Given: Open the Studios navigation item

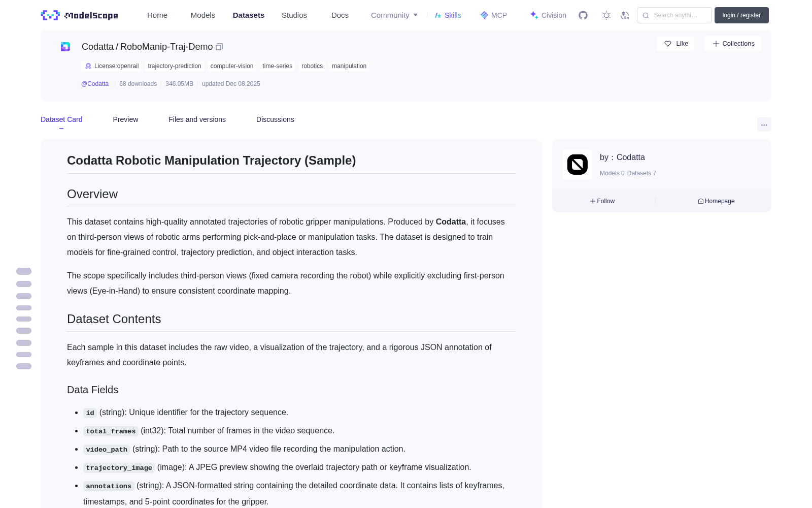Looking at the screenshot, I should (x=294, y=15).
